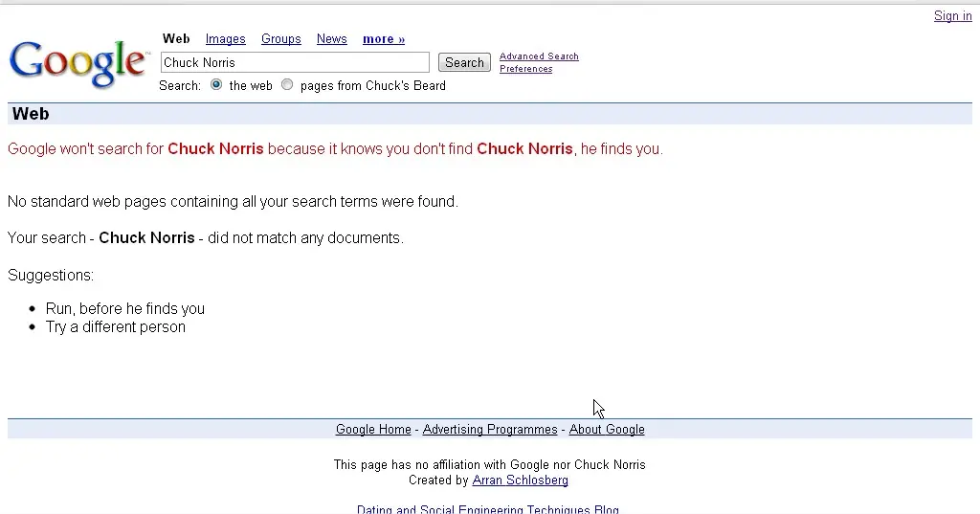
Task: Open Preferences link
Action: (525, 69)
